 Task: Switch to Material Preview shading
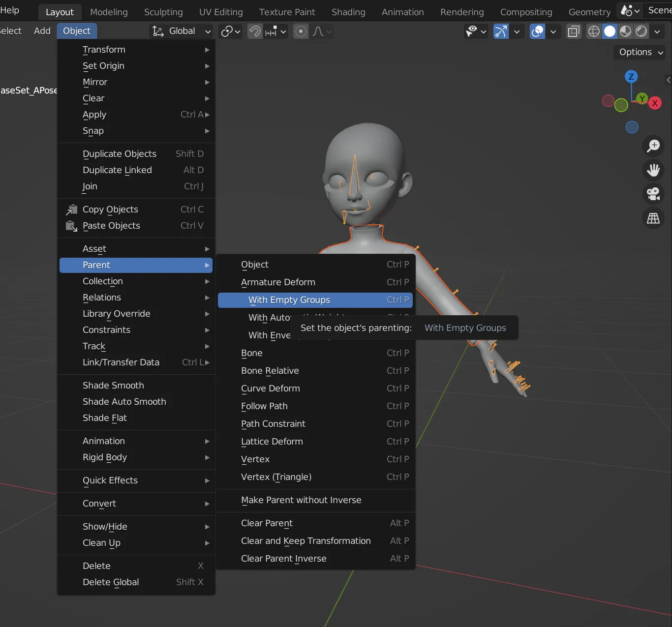click(625, 31)
